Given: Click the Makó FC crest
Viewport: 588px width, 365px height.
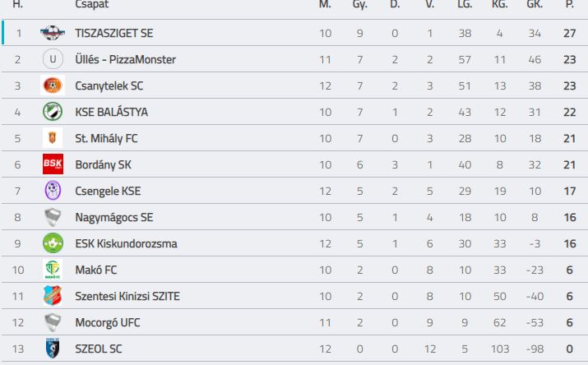Looking at the screenshot, I should (53, 270).
